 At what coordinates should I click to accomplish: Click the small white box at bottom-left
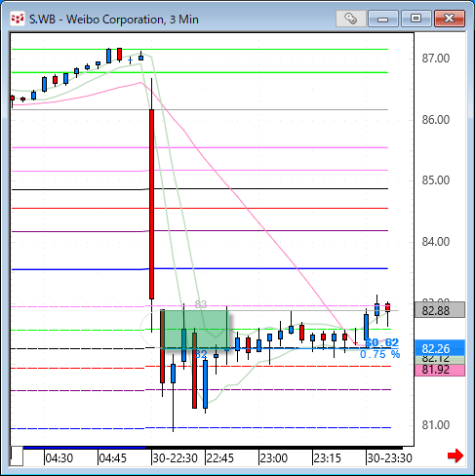pos(17,456)
